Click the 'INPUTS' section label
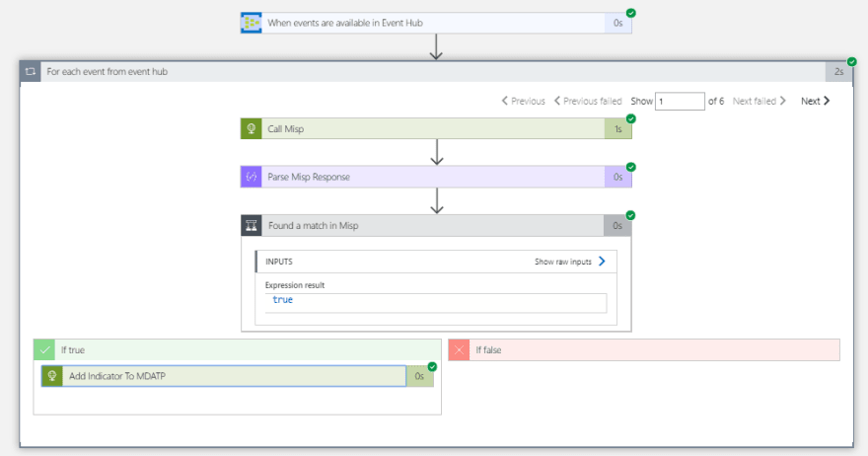Image resolution: width=868 pixels, height=456 pixels. pos(279,262)
